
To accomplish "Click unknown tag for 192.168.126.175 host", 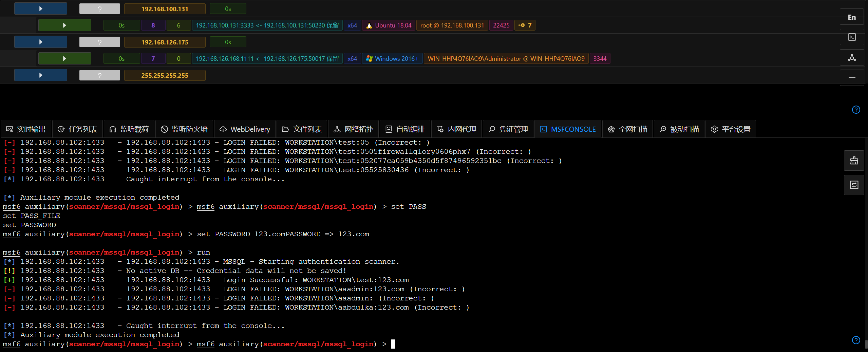I will [x=100, y=42].
